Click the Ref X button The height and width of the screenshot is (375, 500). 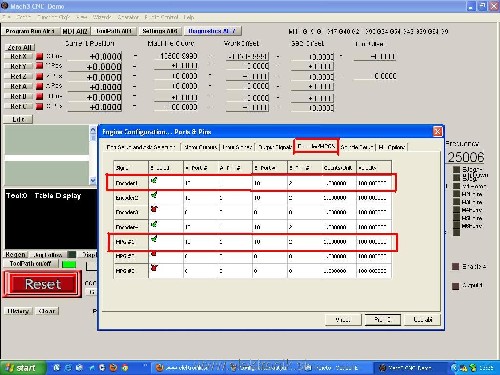tap(18, 56)
